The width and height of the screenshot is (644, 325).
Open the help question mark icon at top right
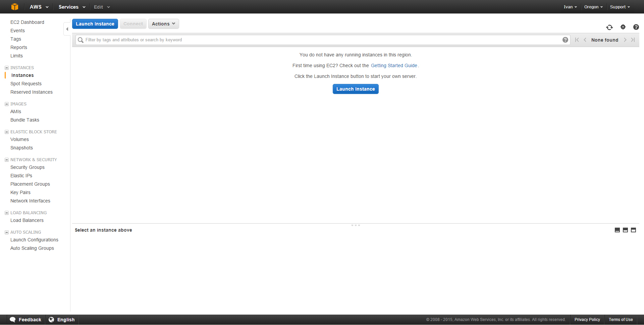tap(636, 27)
